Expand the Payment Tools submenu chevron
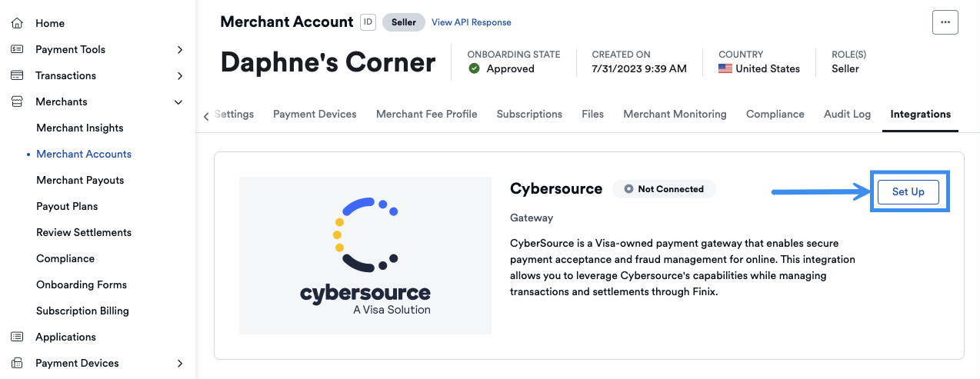The height and width of the screenshot is (379, 980). click(x=179, y=49)
